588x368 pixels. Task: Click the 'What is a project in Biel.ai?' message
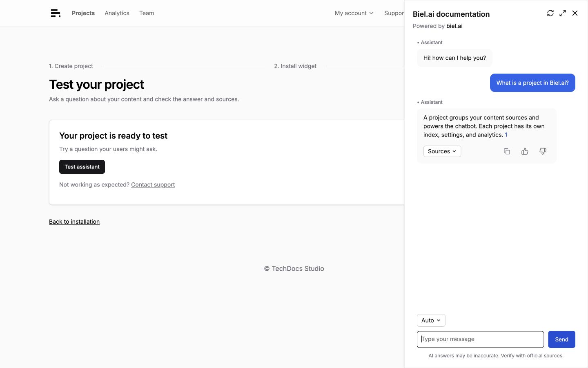click(x=532, y=83)
